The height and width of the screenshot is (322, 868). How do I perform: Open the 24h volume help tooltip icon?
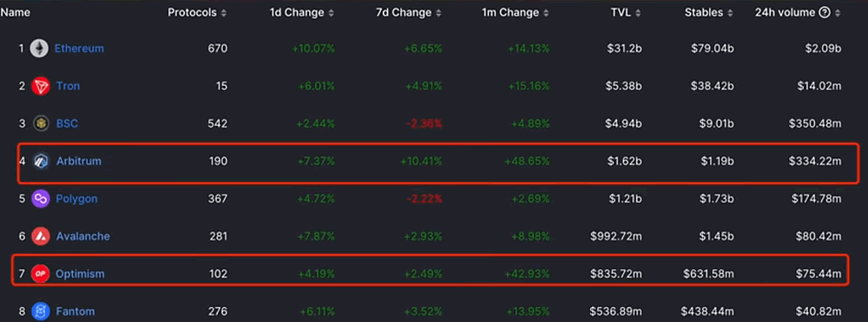pos(825,13)
